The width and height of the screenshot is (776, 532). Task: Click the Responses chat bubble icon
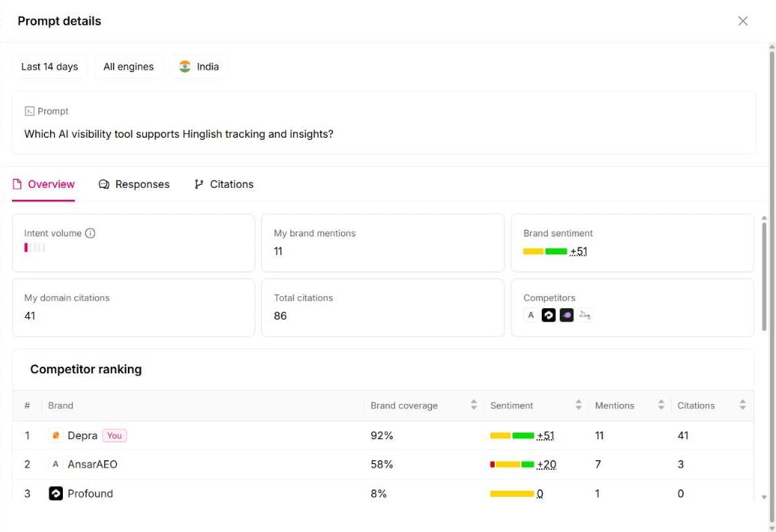(104, 184)
